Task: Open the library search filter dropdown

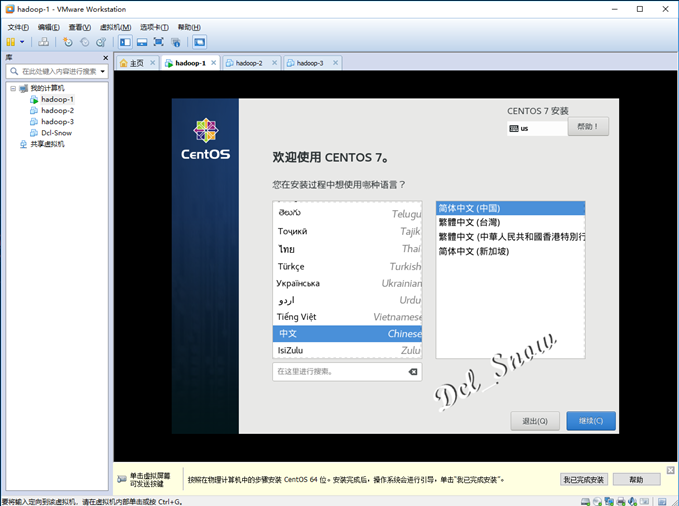Action: tap(103, 71)
